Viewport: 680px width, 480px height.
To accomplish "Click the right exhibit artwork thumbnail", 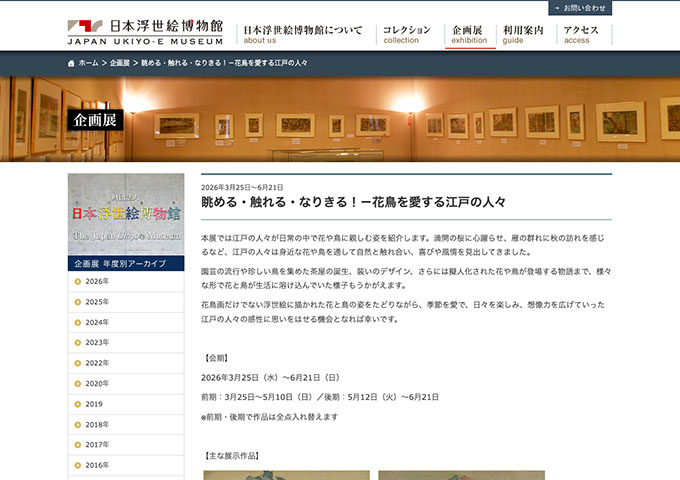I will pyautogui.click(x=461, y=475).
